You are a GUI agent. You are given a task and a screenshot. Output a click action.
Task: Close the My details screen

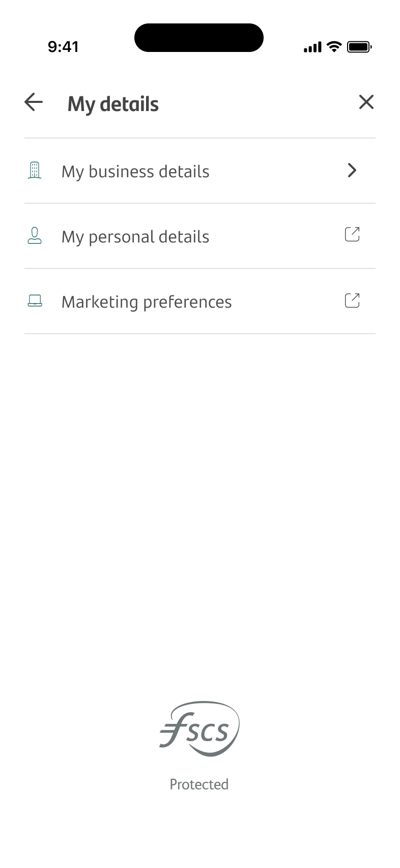(x=366, y=102)
